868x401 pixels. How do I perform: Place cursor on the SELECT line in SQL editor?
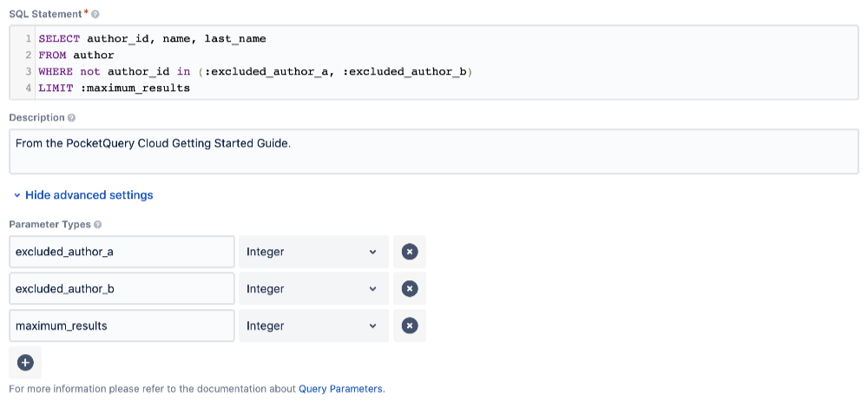(152, 39)
